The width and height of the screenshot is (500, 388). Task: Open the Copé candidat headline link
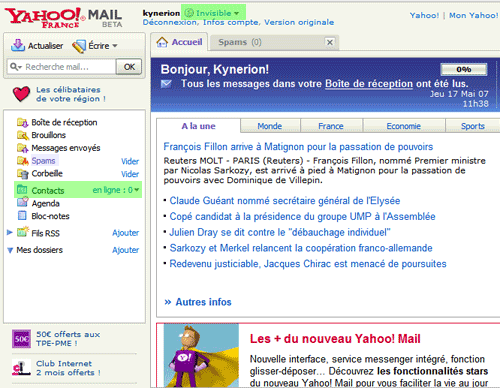[302, 217]
